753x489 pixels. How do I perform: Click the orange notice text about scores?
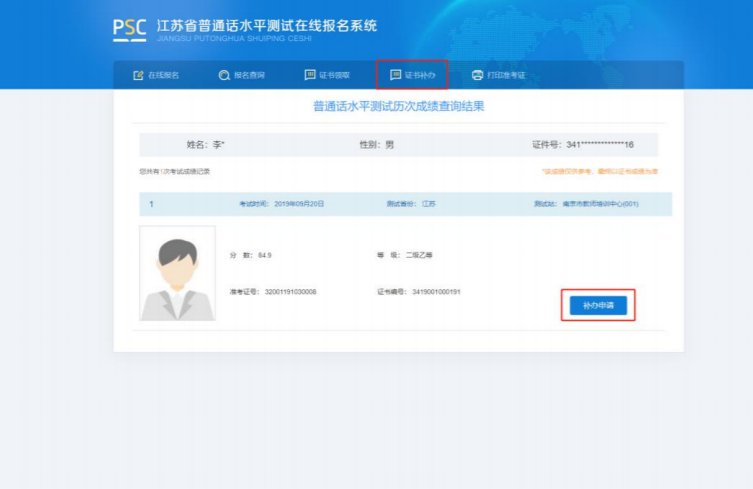pyautogui.click(x=599, y=171)
